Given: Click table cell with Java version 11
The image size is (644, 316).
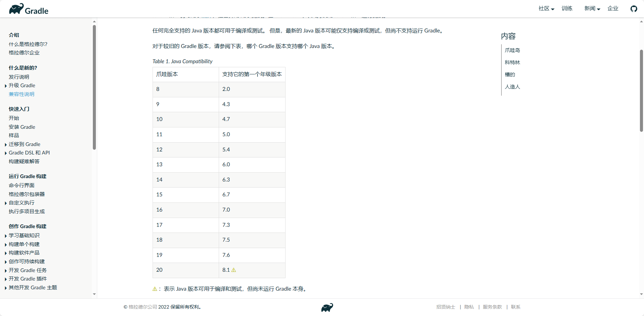Looking at the screenshot, I should [x=186, y=135].
